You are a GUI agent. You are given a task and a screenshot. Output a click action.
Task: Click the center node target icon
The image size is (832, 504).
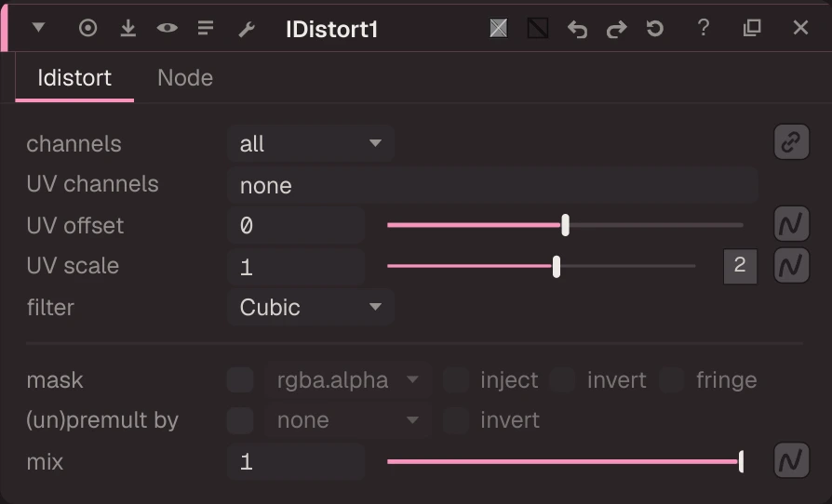tap(88, 28)
